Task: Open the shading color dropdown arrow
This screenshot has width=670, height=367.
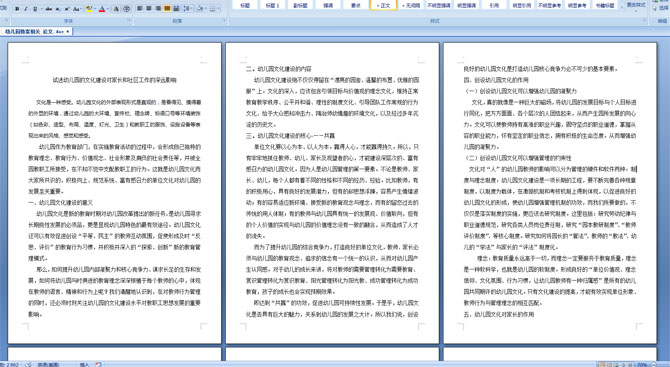Action: pyautogui.click(x=206, y=9)
